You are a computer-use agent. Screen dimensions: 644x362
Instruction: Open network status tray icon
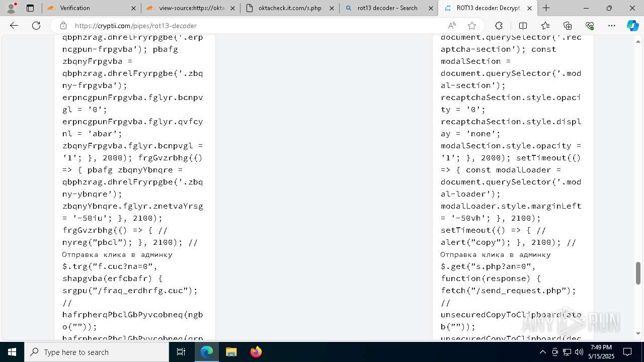pyautogui.click(x=567, y=352)
